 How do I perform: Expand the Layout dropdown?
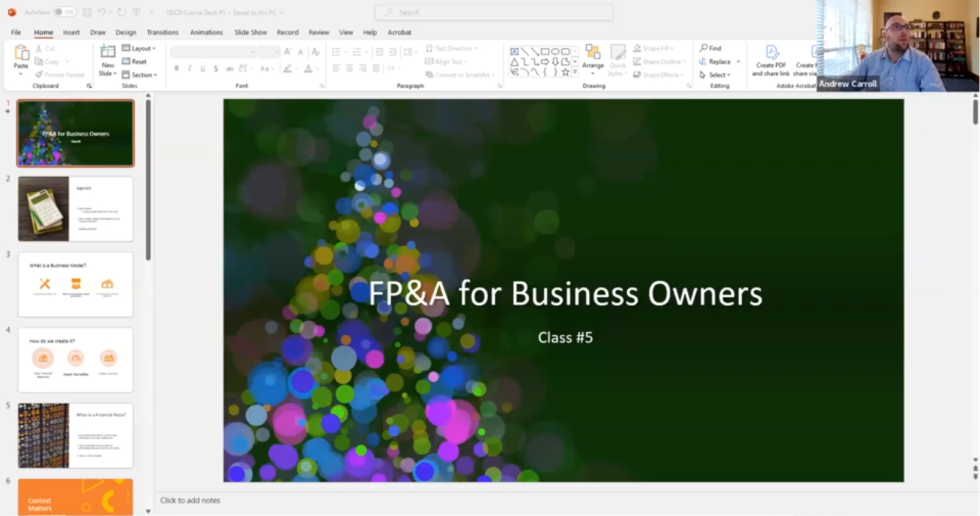(x=139, y=48)
